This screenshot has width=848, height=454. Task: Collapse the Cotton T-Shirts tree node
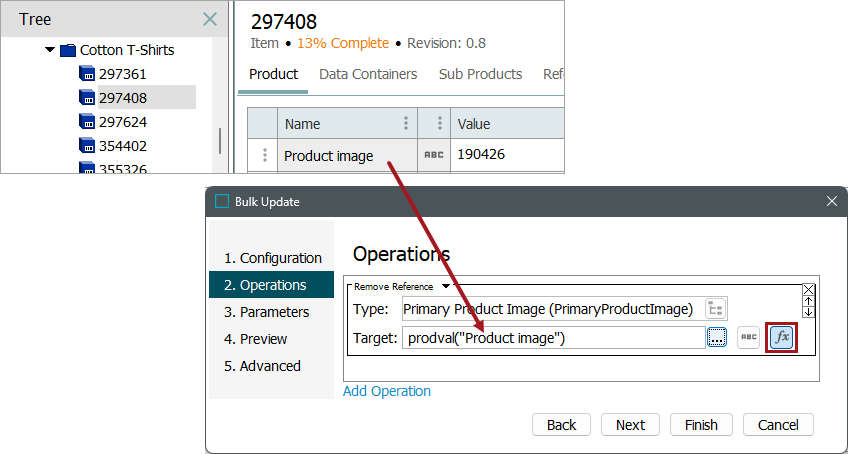coord(51,49)
